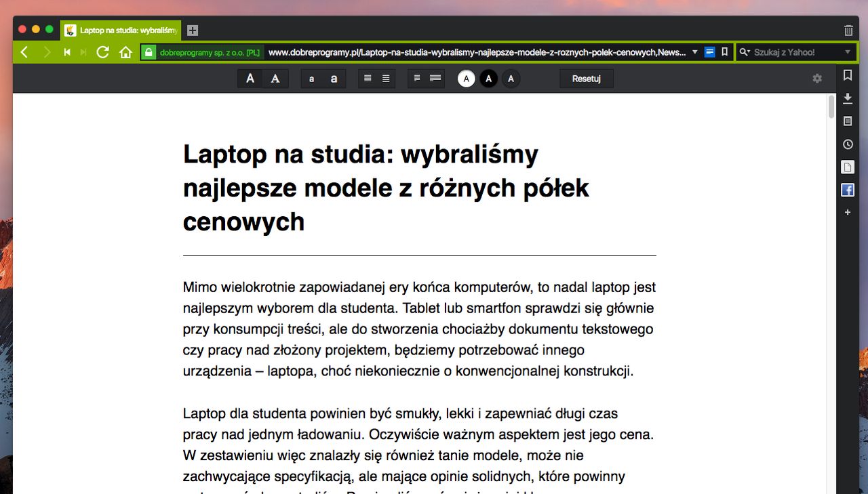Set wide reader column width

[x=435, y=79]
